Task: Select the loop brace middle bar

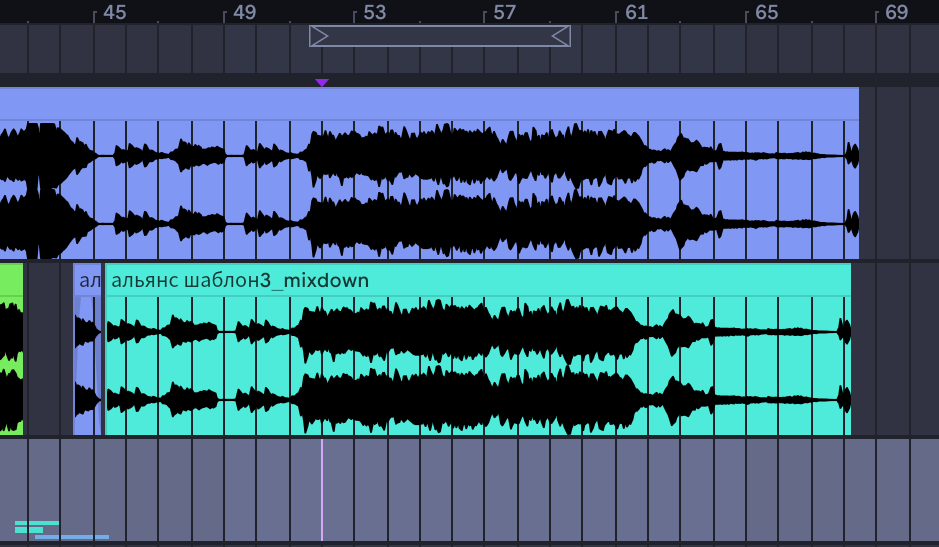Action: [440, 36]
